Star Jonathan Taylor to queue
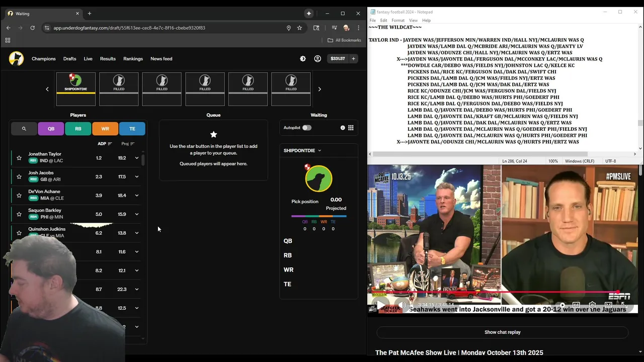This screenshot has width=644, height=362. [x=19, y=158]
